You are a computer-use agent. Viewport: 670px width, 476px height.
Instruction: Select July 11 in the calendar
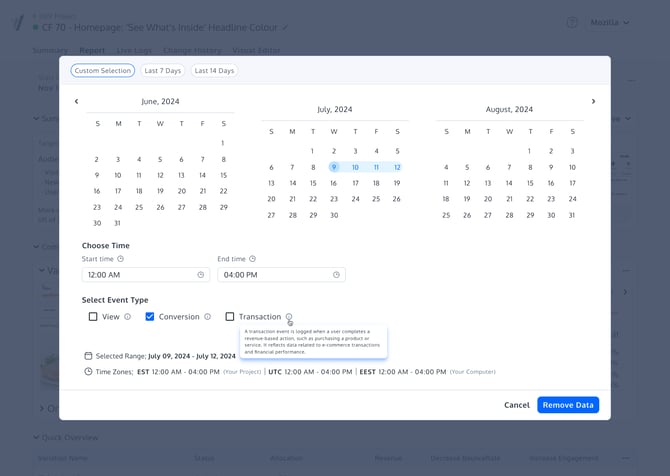point(376,167)
